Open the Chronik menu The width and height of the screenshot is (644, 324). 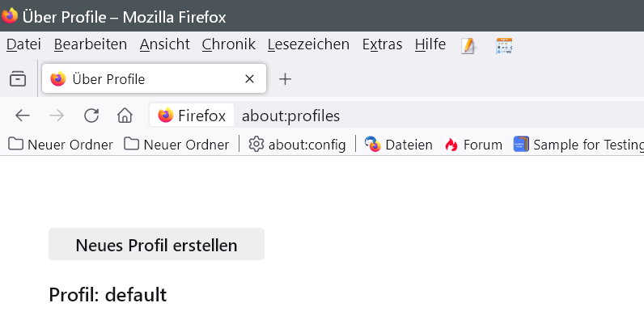point(228,44)
